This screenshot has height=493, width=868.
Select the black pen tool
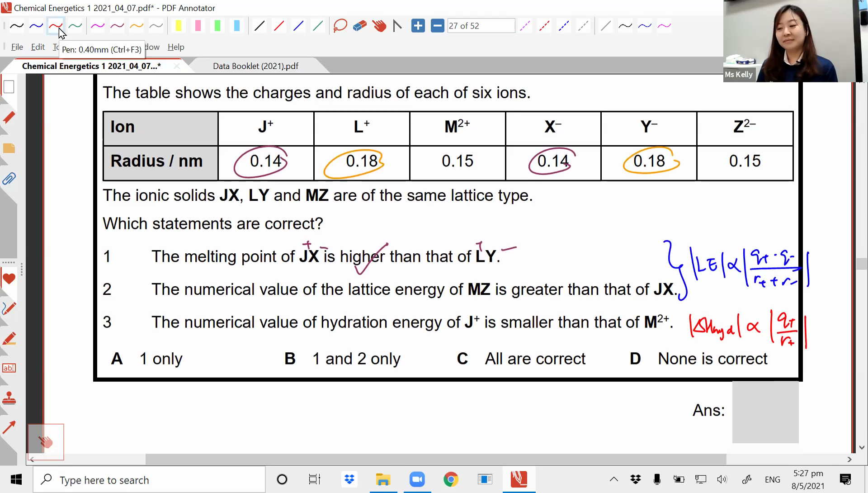click(17, 26)
